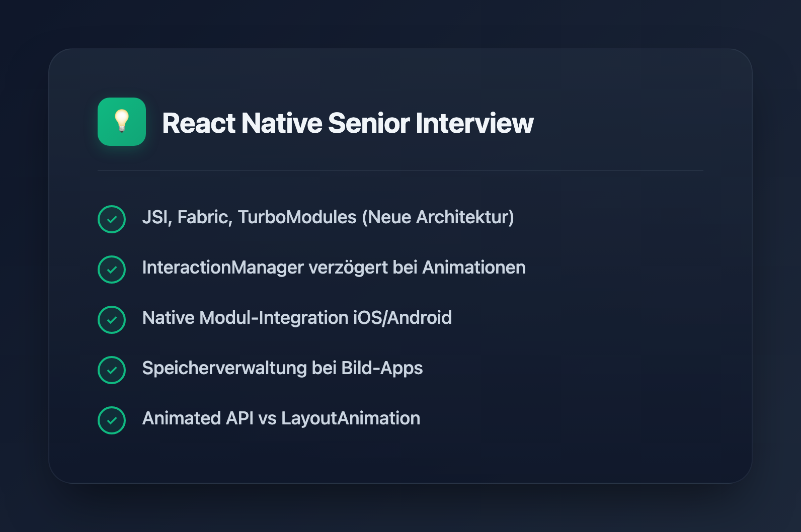This screenshot has width=801, height=532.
Task: Click check icon beside Native Modul-Integration
Action: pyautogui.click(x=112, y=320)
